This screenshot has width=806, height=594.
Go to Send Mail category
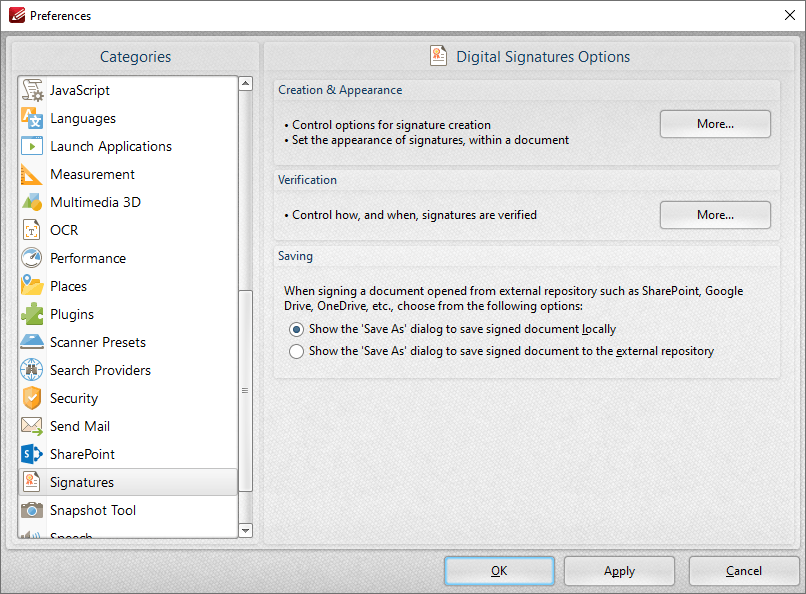tap(129, 426)
